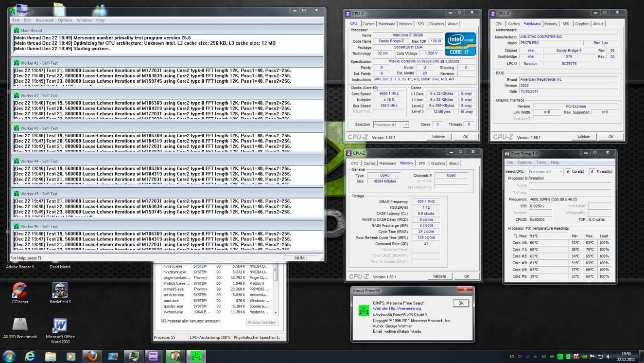The image size is (644, 363).
Task: Open the Test menu in Prime95
Action: click(16, 20)
